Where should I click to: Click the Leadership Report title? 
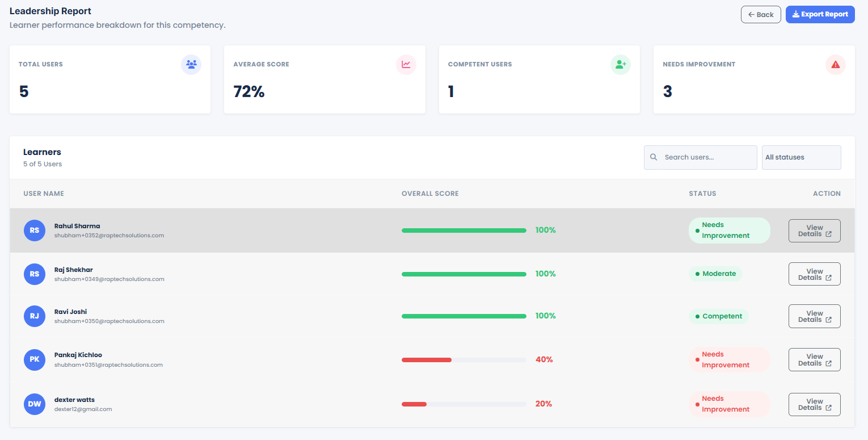pos(50,11)
